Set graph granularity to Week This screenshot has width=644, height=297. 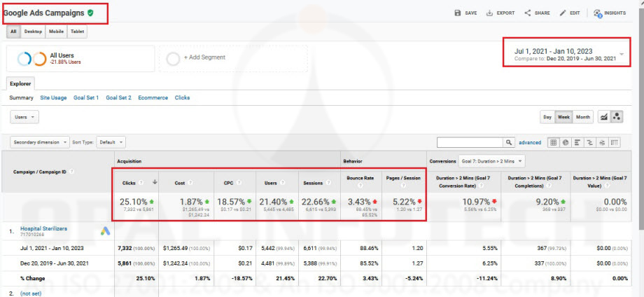(563, 117)
